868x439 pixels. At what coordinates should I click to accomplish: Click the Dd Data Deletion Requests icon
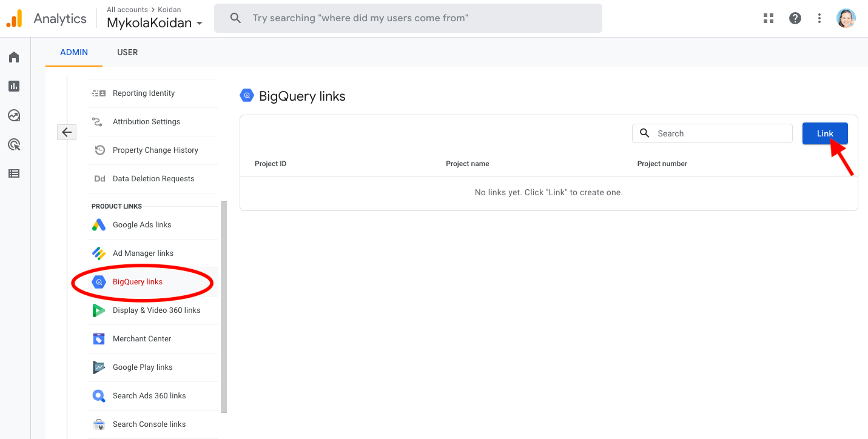click(99, 179)
